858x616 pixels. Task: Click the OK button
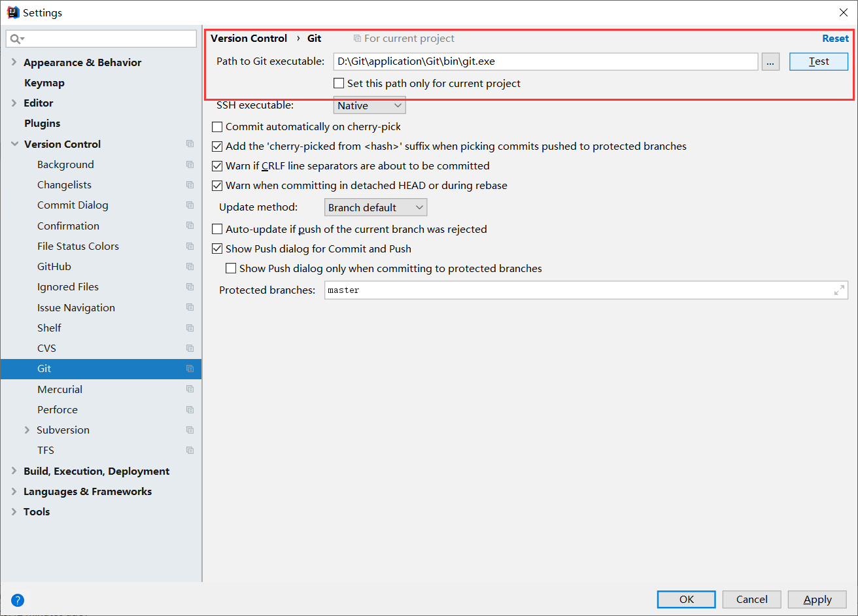687,599
